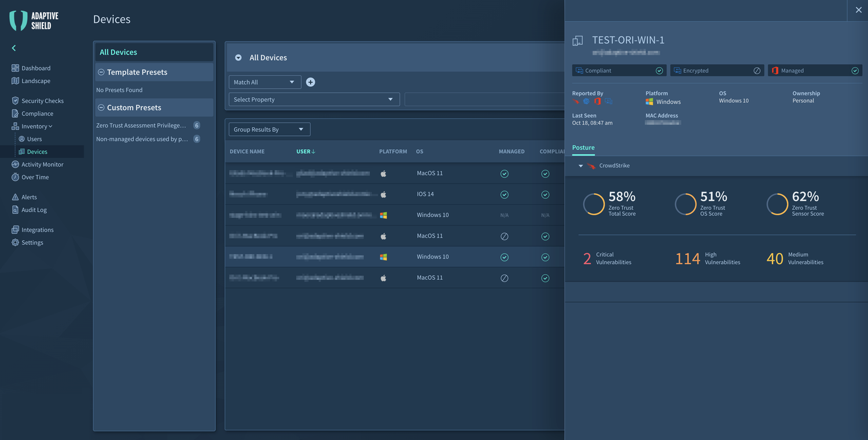Viewport: 868px width, 440px height.
Task: Click the falcon icon beside the CrowdStrike heading
Action: point(591,166)
